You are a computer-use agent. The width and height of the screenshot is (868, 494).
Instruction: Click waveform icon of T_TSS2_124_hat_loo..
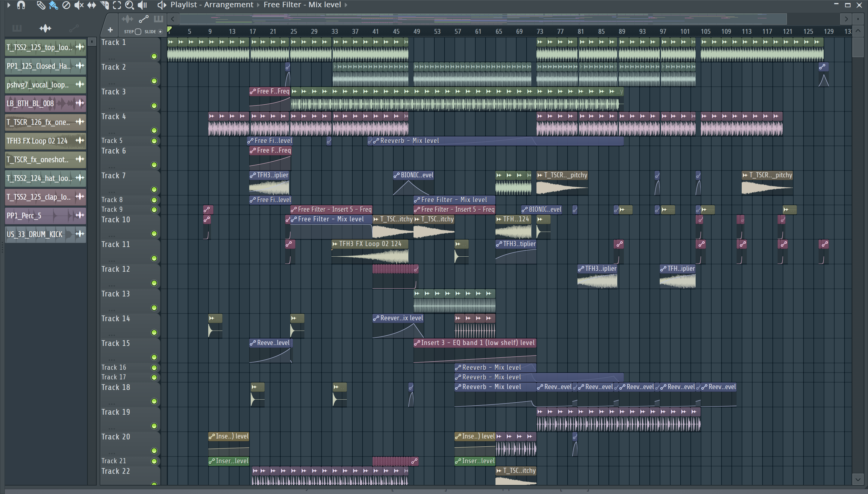80,178
